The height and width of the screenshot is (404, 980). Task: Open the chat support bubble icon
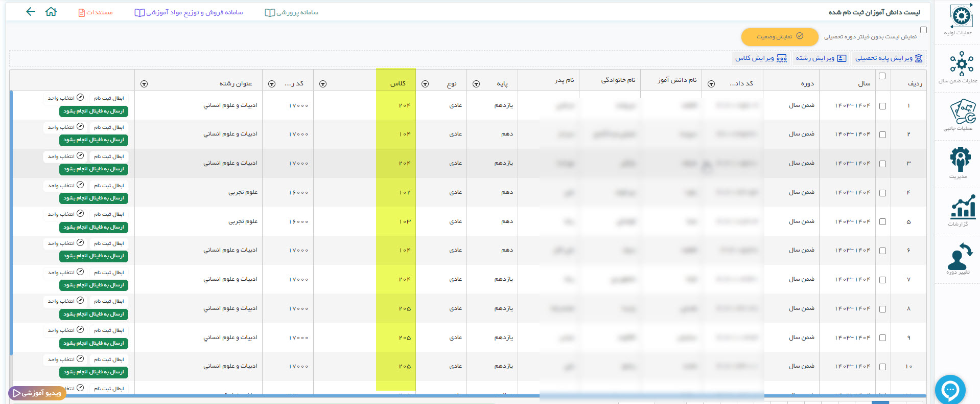coord(950,390)
